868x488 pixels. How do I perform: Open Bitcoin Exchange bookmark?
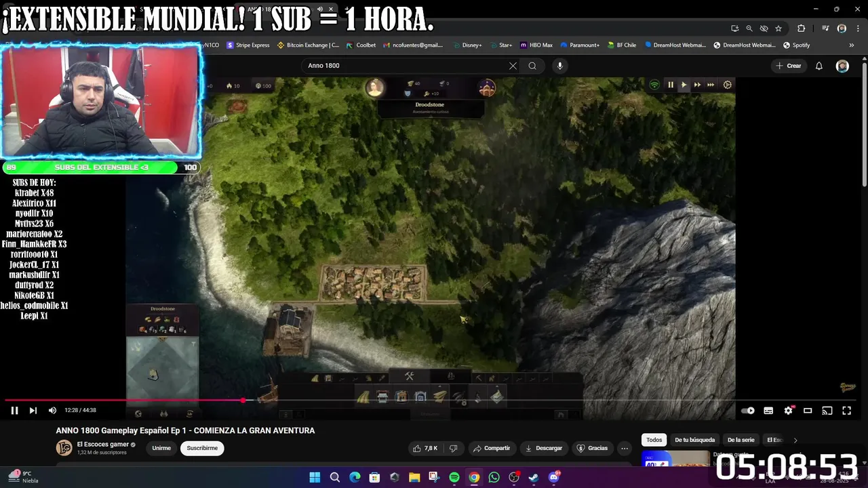pyautogui.click(x=309, y=45)
